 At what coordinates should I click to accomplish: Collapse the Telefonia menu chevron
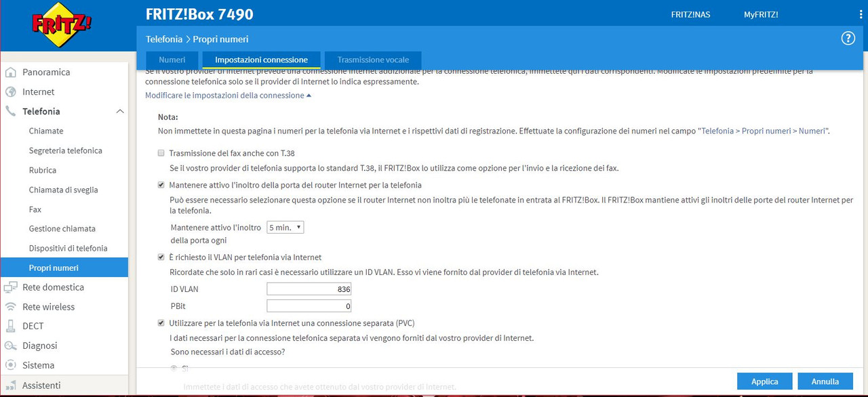tap(120, 111)
